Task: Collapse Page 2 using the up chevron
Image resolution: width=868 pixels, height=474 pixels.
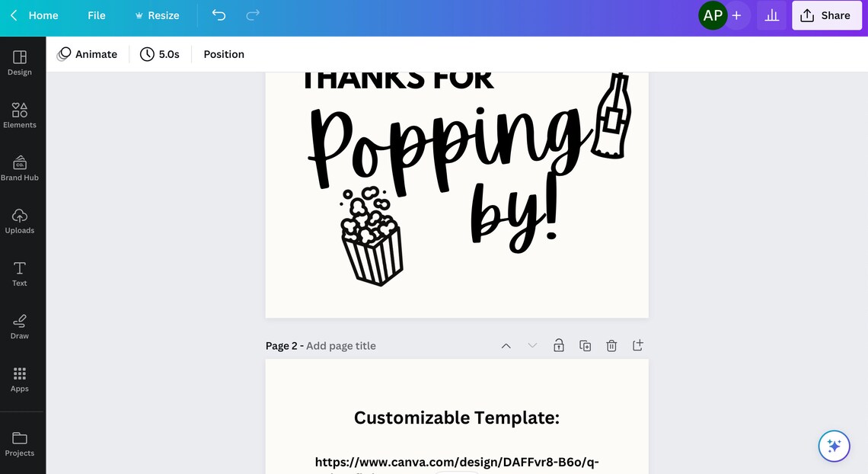Action: (x=506, y=345)
